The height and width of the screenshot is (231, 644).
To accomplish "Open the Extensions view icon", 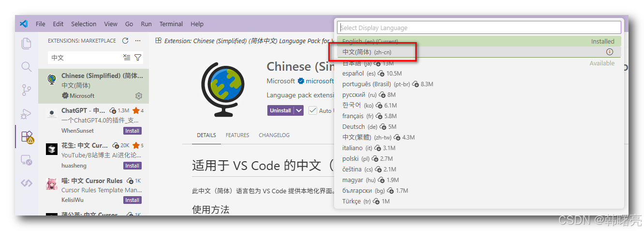I will coord(27,137).
